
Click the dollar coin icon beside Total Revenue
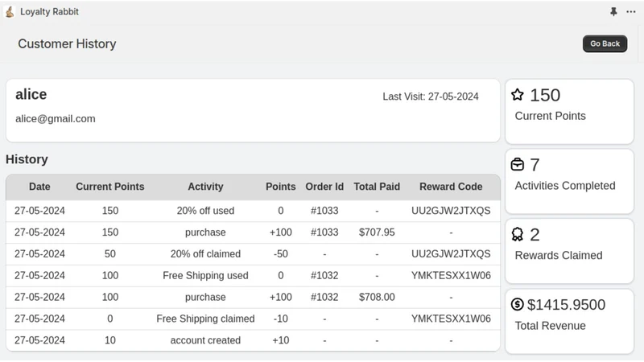(517, 304)
